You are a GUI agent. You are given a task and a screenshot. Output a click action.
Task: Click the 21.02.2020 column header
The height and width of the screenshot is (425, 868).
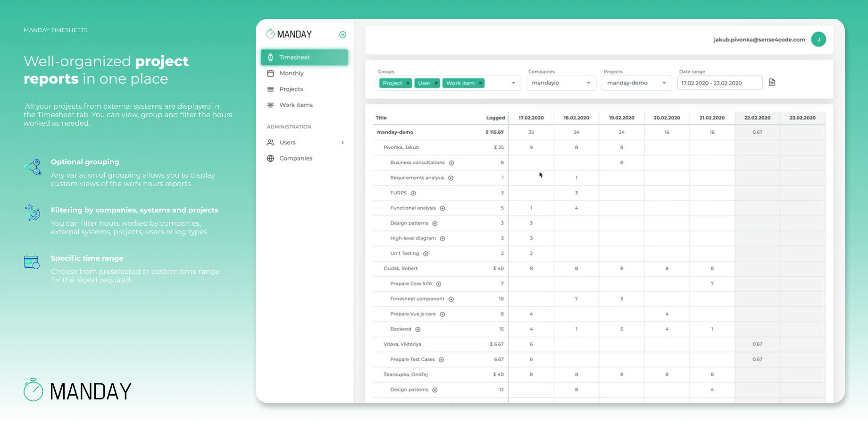point(712,118)
